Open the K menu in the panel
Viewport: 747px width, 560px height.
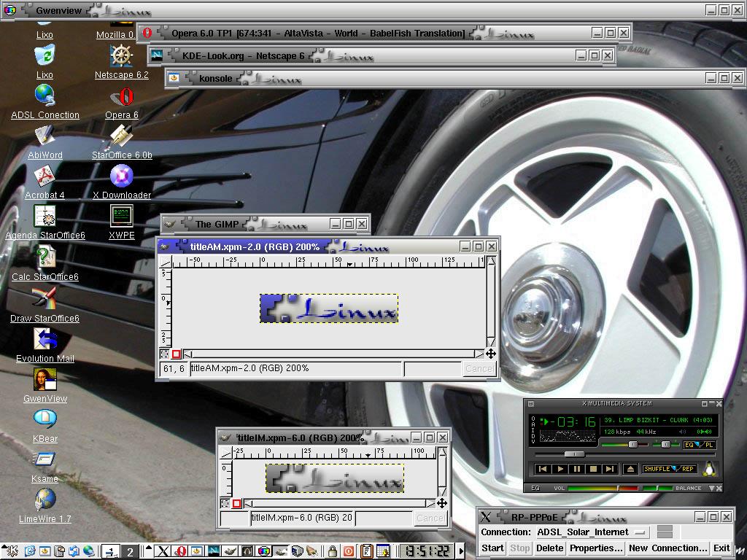[x=11, y=551]
